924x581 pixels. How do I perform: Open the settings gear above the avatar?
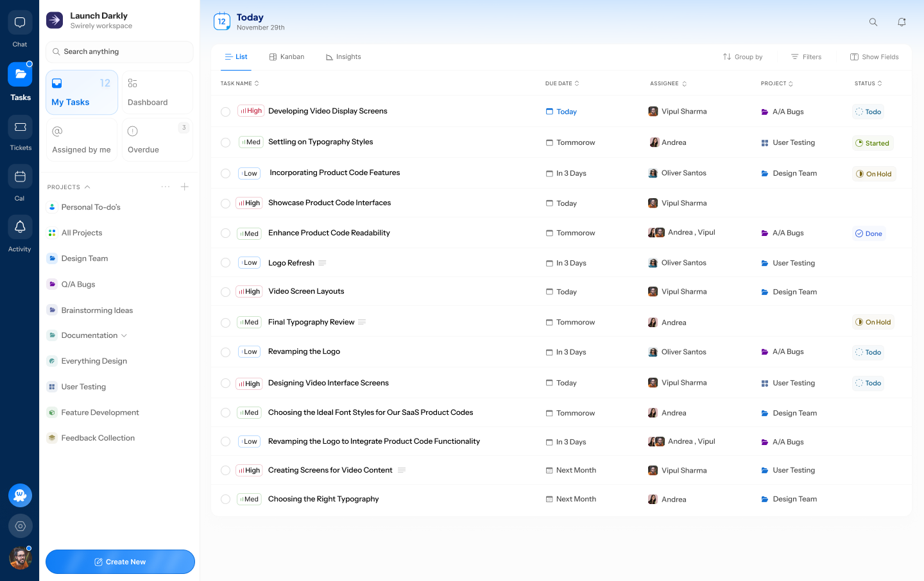[20, 526]
